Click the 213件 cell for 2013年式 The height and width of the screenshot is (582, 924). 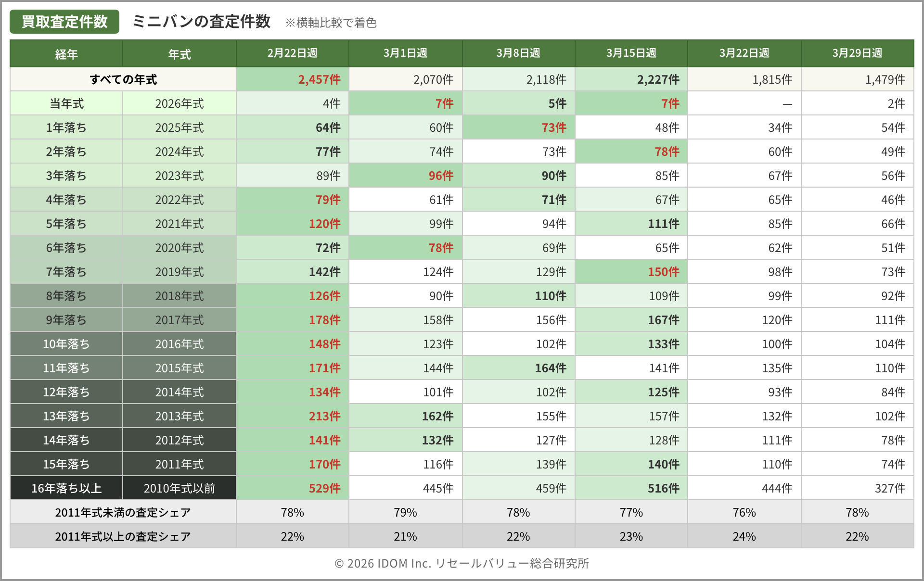[x=324, y=416]
